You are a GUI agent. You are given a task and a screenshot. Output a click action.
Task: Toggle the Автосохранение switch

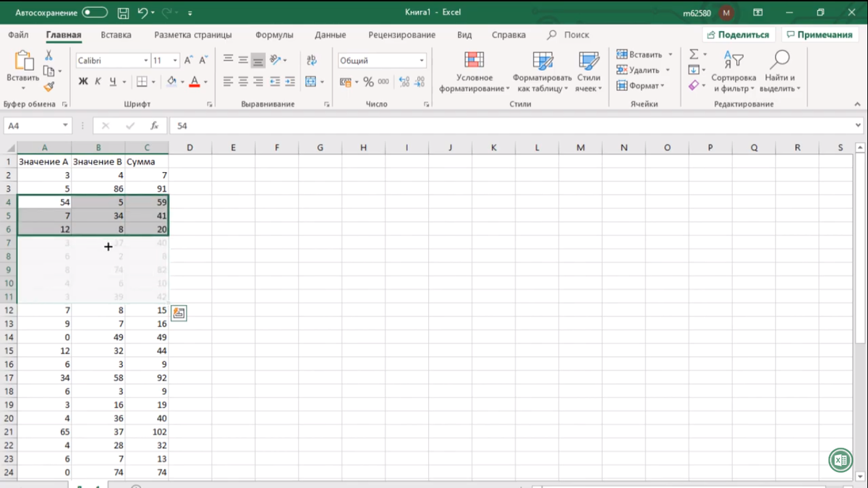[95, 13]
